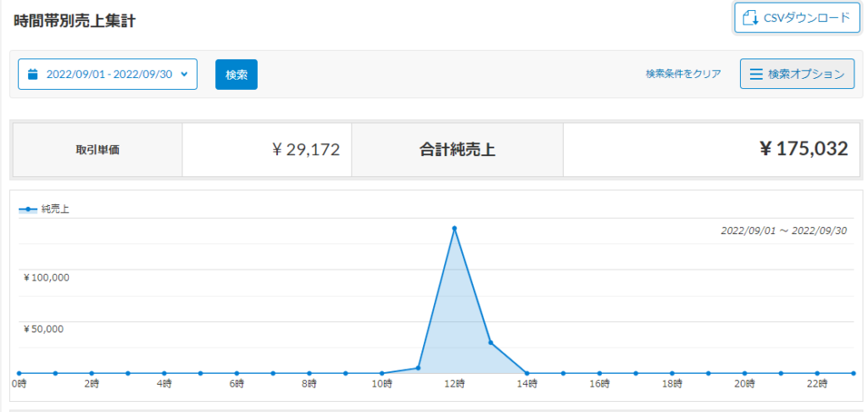Select the chart data point at 13時
868x412 pixels.
tap(491, 342)
